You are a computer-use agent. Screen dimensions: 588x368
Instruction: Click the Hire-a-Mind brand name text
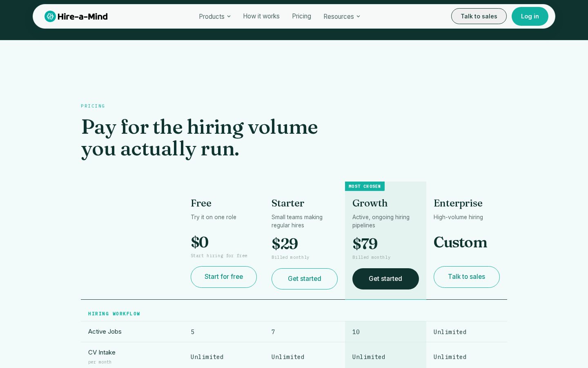[x=82, y=16]
